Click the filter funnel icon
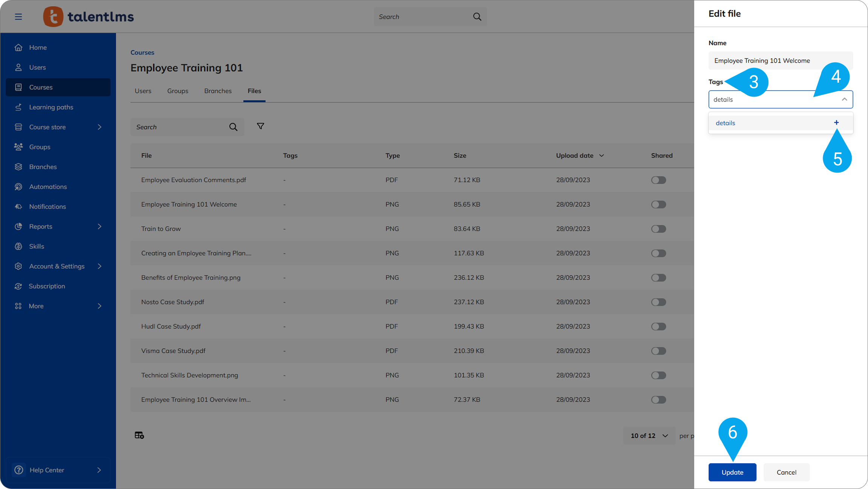The width and height of the screenshot is (868, 489). pyautogui.click(x=260, y=126)
